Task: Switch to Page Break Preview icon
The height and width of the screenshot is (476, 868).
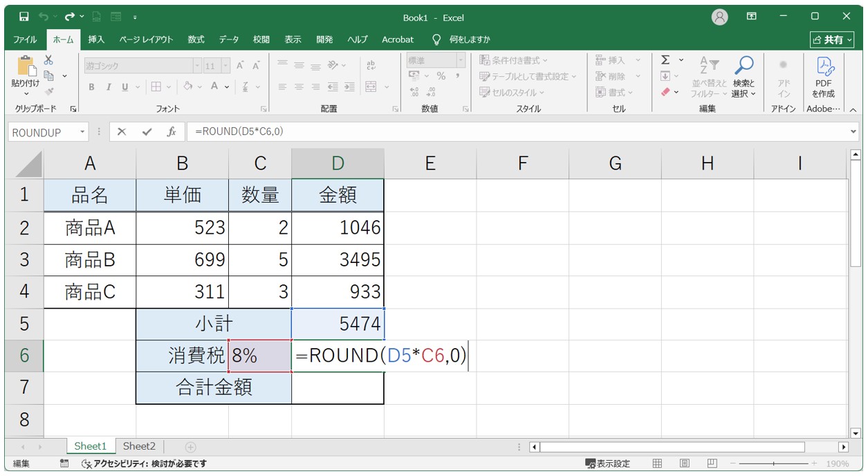Action: tap(711, 464)
